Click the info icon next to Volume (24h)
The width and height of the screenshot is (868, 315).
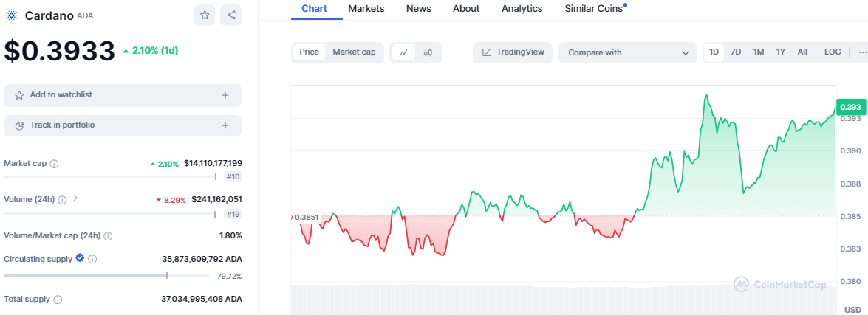(x=63, y=199)
